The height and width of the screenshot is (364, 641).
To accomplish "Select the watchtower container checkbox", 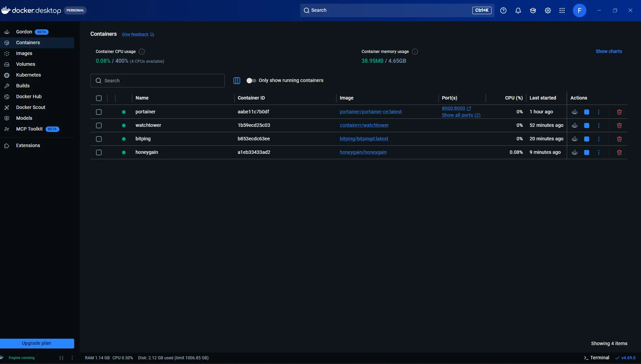I will click(x=99, y=125).
